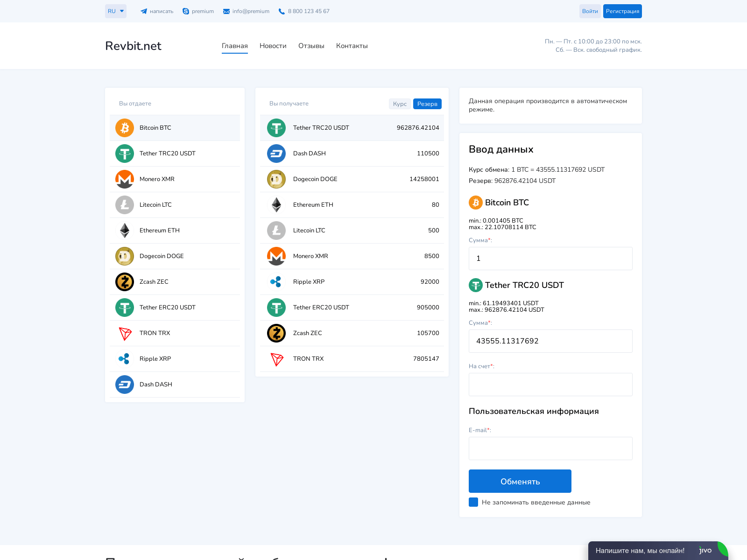The image size is (747, 560).
Task: Click the email envelope icon
Action: coord(226,11)
